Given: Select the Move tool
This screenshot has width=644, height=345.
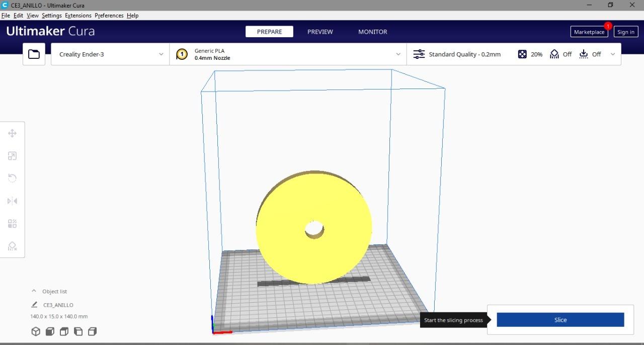Looking at the screenshot, I should point(13,133).
